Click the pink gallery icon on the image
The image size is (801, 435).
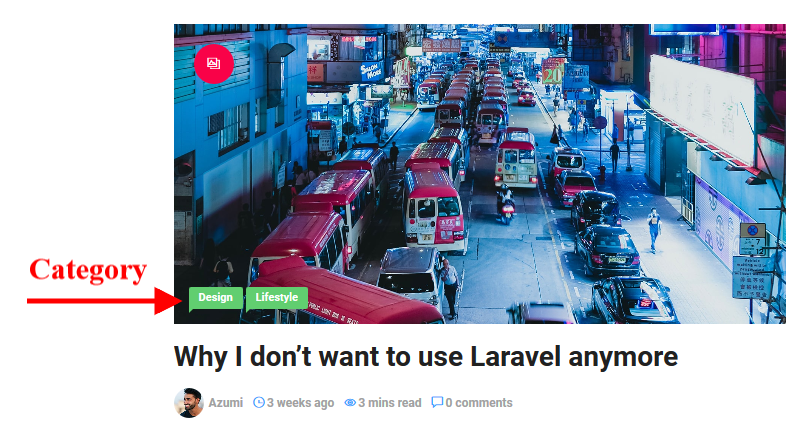(x=214, y=63)
